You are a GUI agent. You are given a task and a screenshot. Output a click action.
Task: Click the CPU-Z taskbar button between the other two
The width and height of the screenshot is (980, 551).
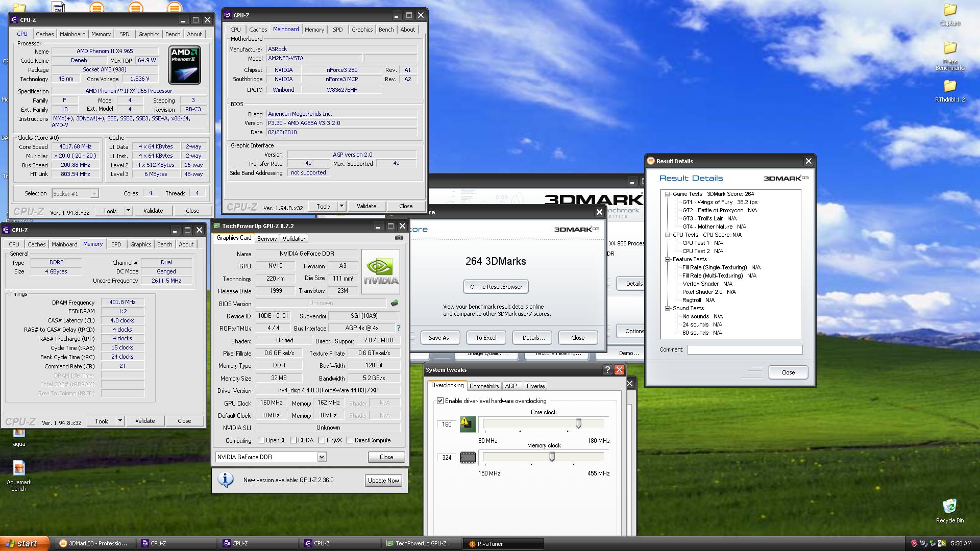pyautogui.click(x=259, y=544)
